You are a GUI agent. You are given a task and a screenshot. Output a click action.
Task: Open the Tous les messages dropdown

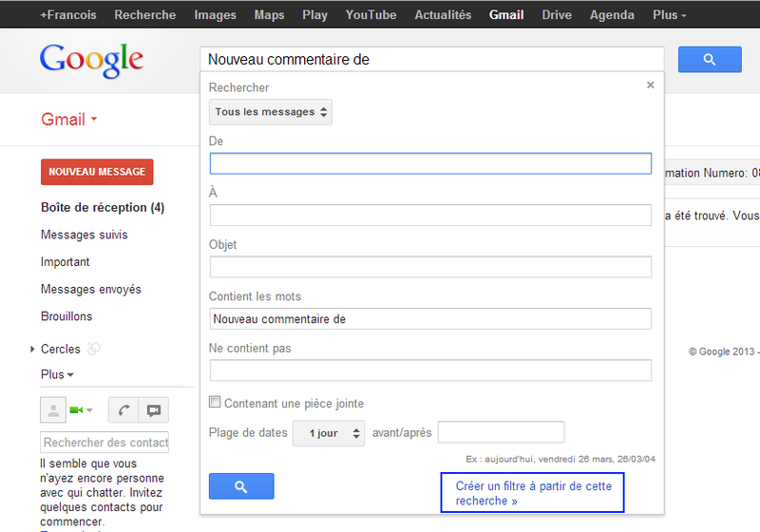pos(271,112)
